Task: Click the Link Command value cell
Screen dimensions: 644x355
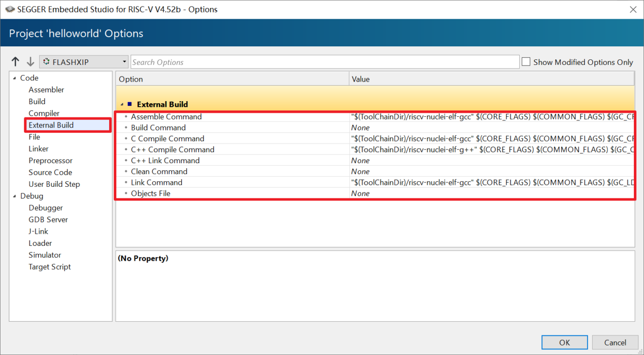Action: coord(491,182)
